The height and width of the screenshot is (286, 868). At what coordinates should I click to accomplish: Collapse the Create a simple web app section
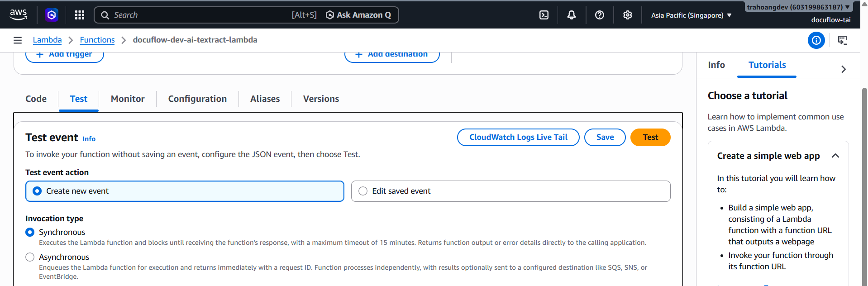tap(835, 156)
